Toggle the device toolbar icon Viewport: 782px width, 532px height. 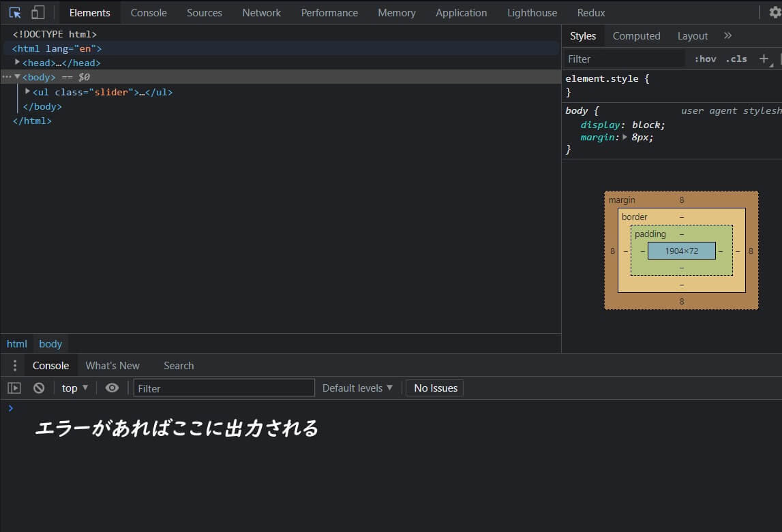click(38, 13)
